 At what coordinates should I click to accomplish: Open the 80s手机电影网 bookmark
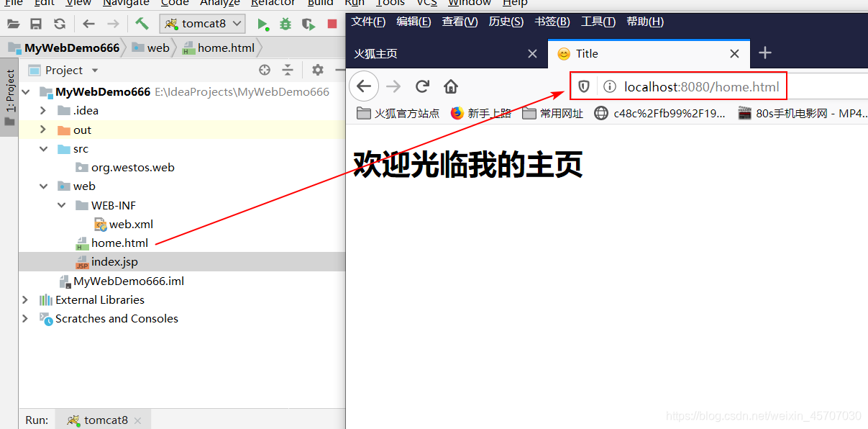[x=802, y=113]
